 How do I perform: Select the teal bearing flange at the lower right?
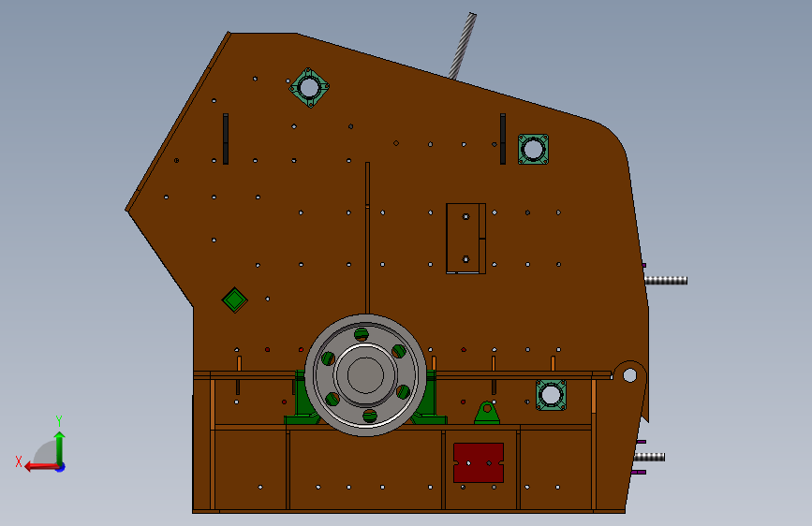point(551,395)
